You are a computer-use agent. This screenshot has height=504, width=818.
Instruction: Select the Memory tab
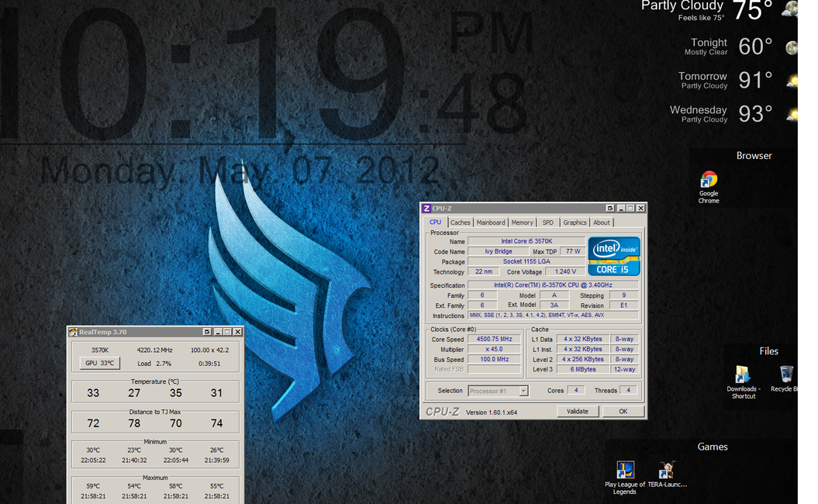[x=522, y=223]
